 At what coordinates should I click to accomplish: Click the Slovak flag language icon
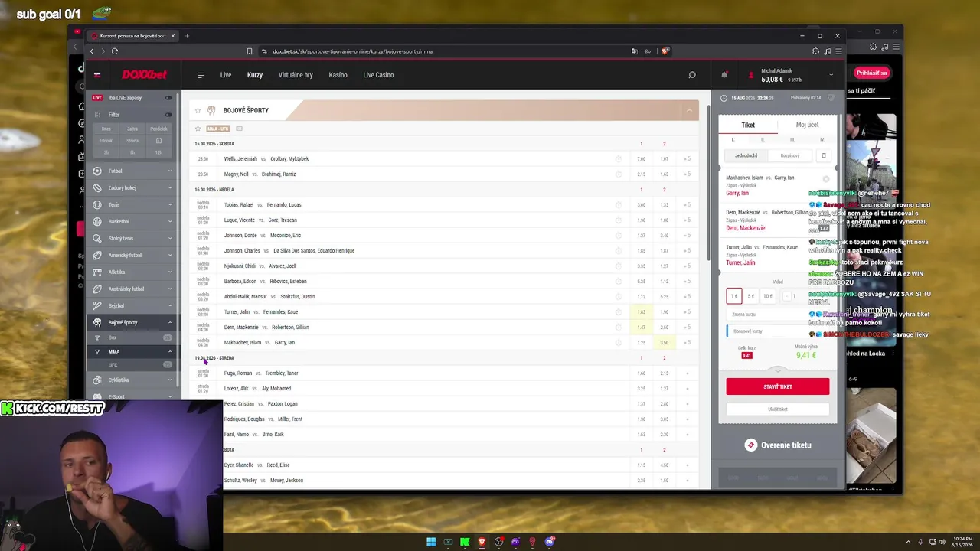[97, 75]
